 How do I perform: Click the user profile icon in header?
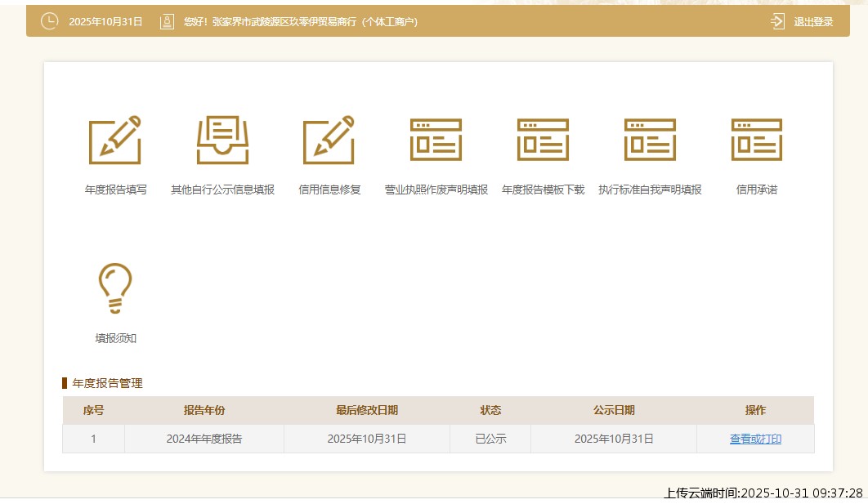167,21
